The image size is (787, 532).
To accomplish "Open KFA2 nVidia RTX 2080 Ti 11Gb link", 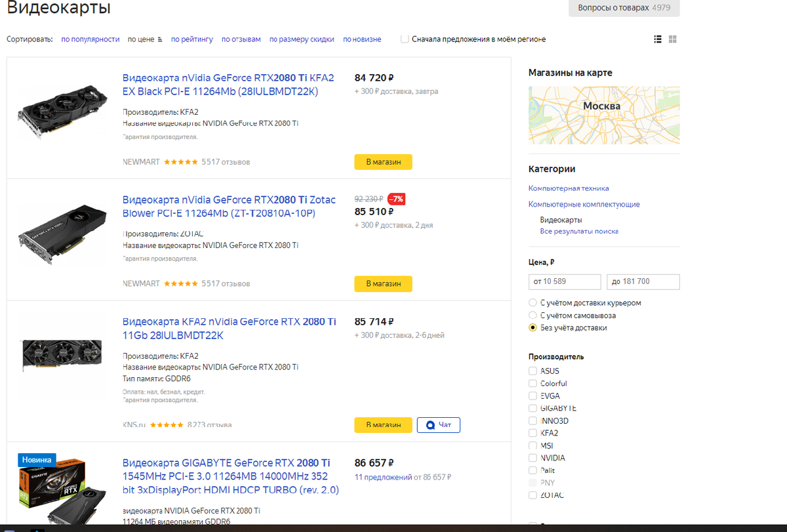I will tap(230, 329).
